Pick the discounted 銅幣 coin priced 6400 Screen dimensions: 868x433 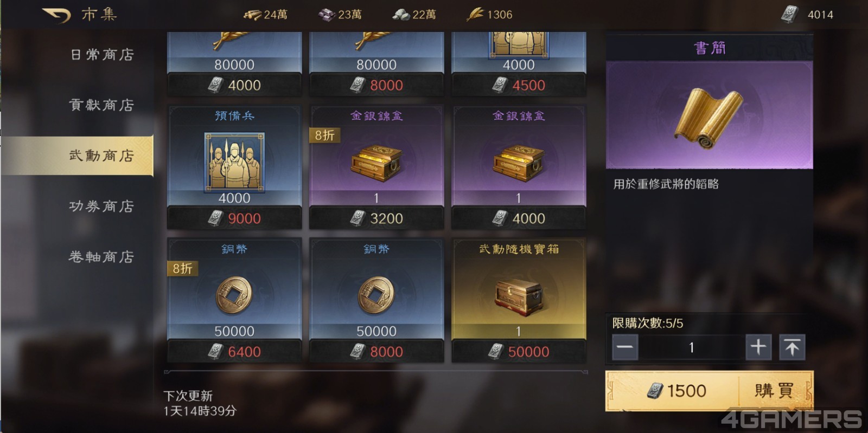(x=234, y=300)
